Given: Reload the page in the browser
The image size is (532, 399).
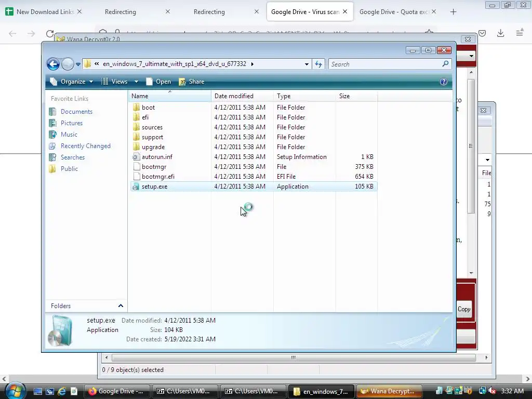Looking at the screenshot, I should [x=50, y=33].
